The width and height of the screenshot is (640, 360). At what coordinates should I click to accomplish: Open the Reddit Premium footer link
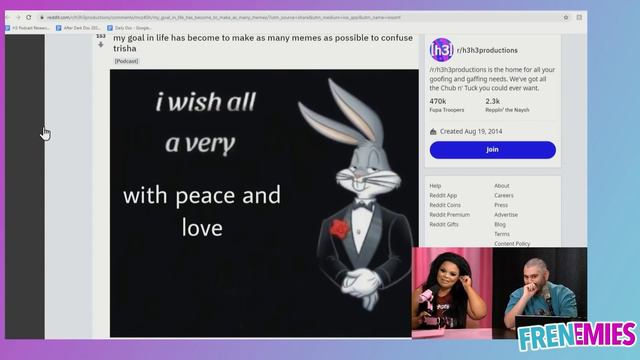(449, 215)
